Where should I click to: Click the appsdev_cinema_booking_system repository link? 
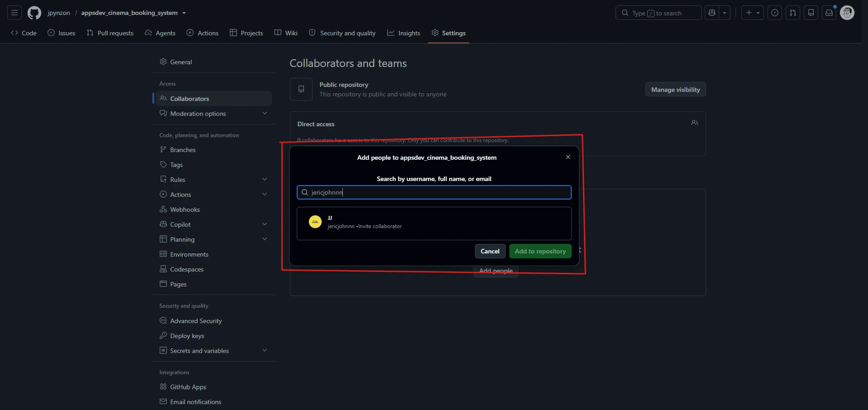[x=129, y=13]
